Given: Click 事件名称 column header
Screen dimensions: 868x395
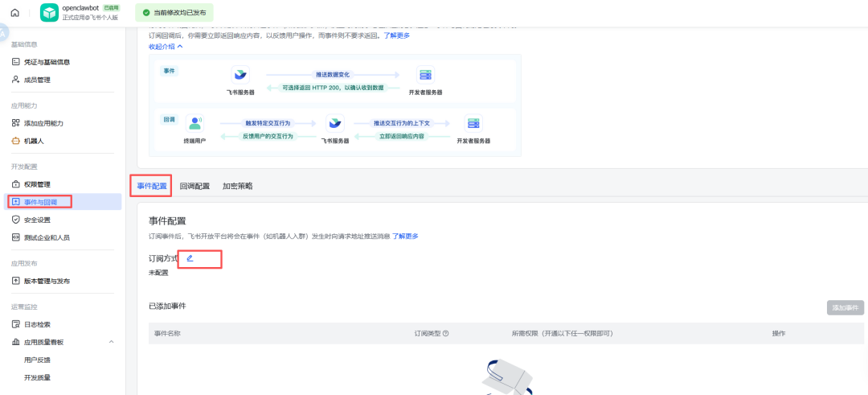Looking at the screenshot, I should click(x=167, y=334).
